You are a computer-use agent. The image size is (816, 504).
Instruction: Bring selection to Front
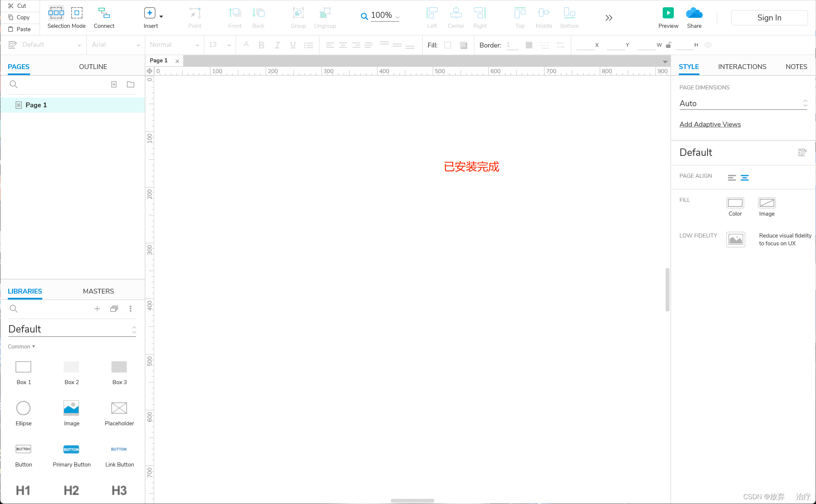pyautogui.click(x=235, y=17)
